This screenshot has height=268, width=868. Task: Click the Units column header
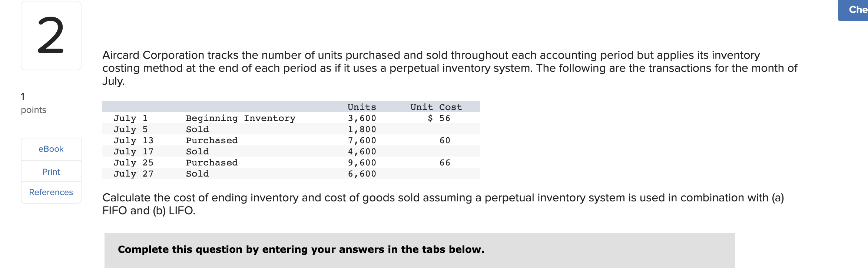coord(361,107)
